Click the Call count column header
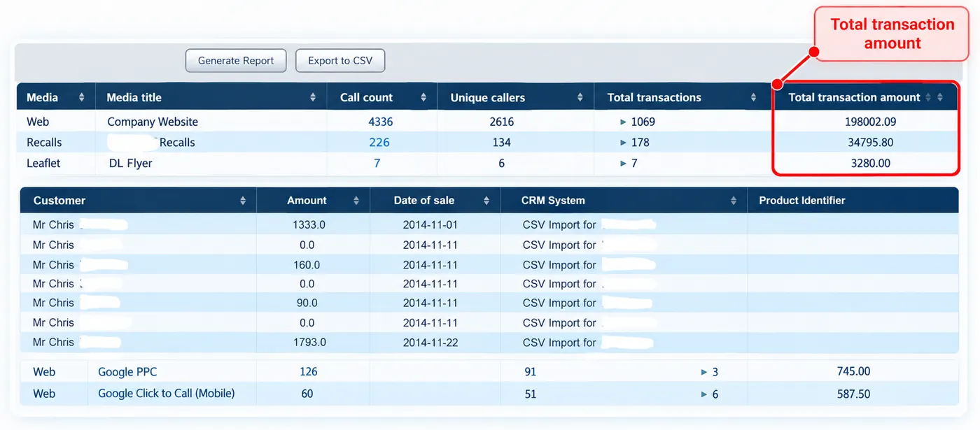The image size is (980, 430). point(381,97)
